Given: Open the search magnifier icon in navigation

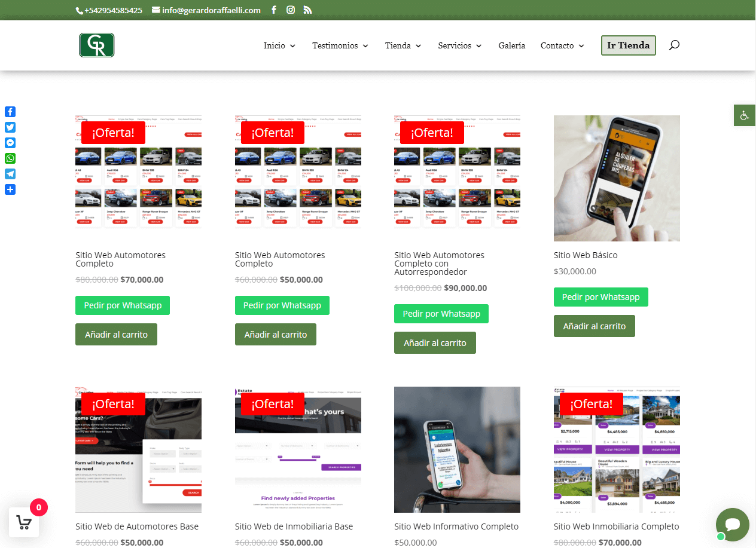Looking at the screenshot, I should tap(674, 45).
